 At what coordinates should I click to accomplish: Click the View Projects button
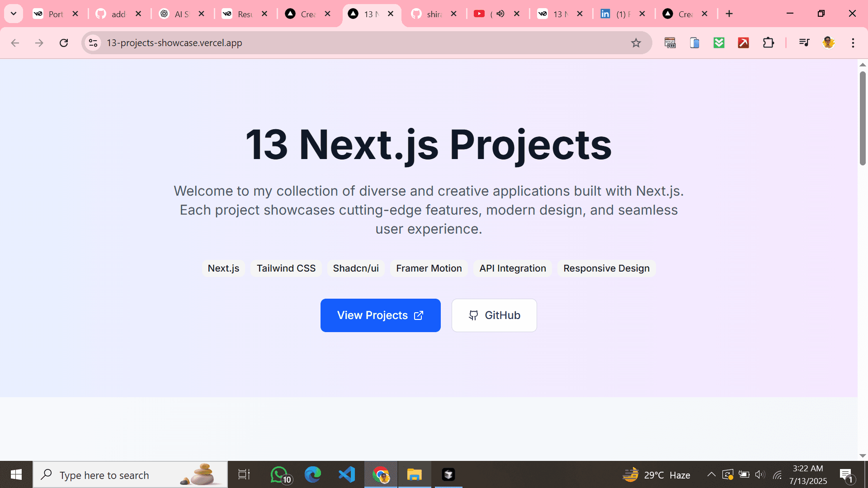(x=380, y=315)
